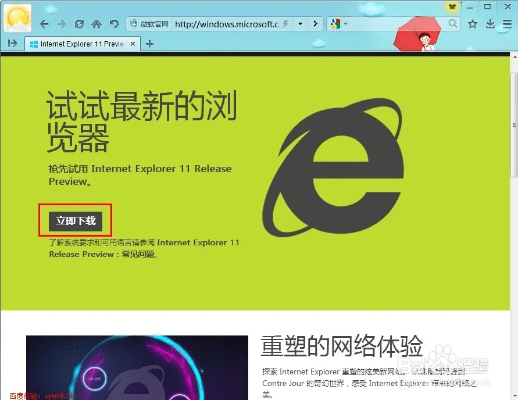
Task: Click the large Internet Explorer logo
Action: tap(333, 168)
